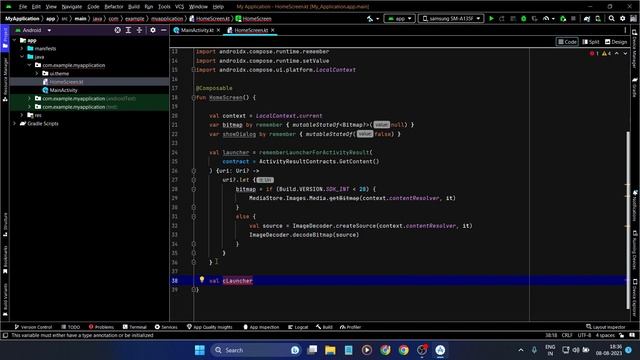640x360 pixels.
Task: Run the app with the green play button
Action: [491, 18]
